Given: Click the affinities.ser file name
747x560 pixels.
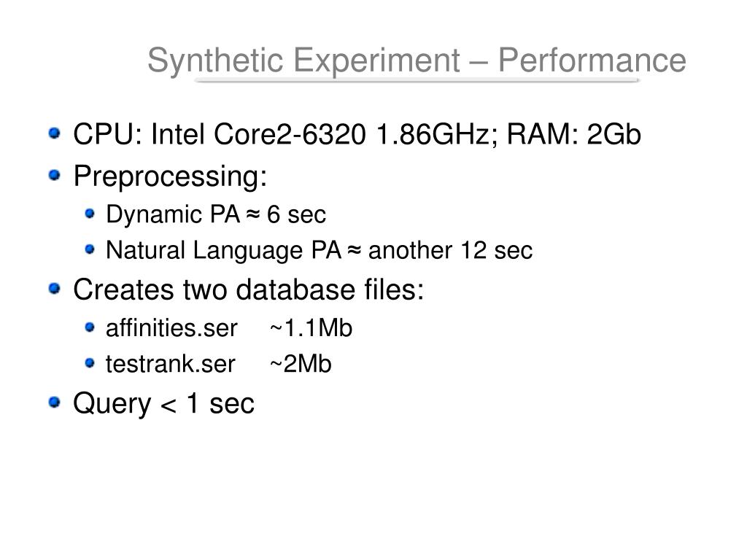Looking at the screenshot, I should (x=171, y=328).
